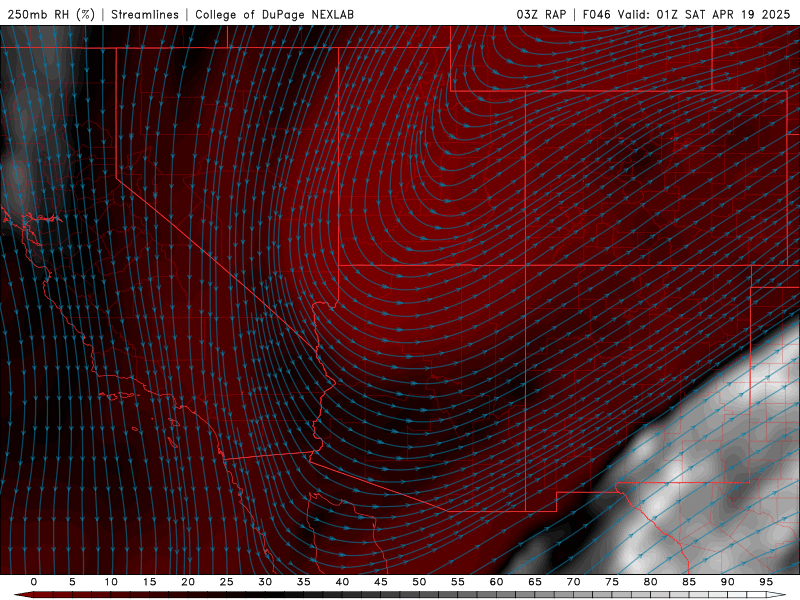The image size is (800, 600).
Task: Click the colorbar label '80'
Action: click(x=651, y=582)
